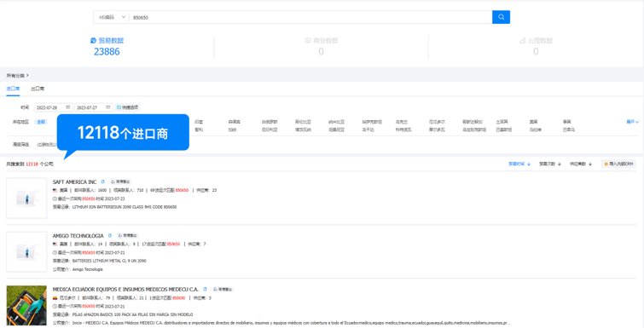This screenshot has width=644, height=328.
Task: Click the 所有分类 breadcrumb chevron
Action: point(27,76)
